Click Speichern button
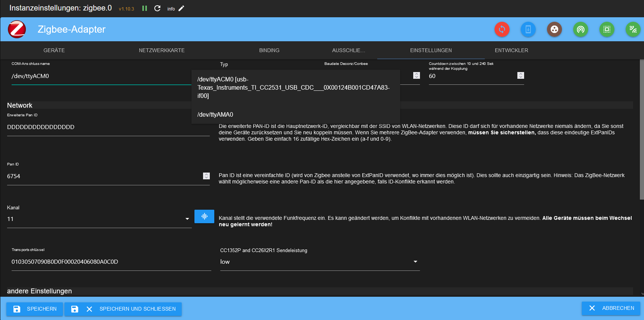This screenshot has height=320, width=644. [35, 309]
